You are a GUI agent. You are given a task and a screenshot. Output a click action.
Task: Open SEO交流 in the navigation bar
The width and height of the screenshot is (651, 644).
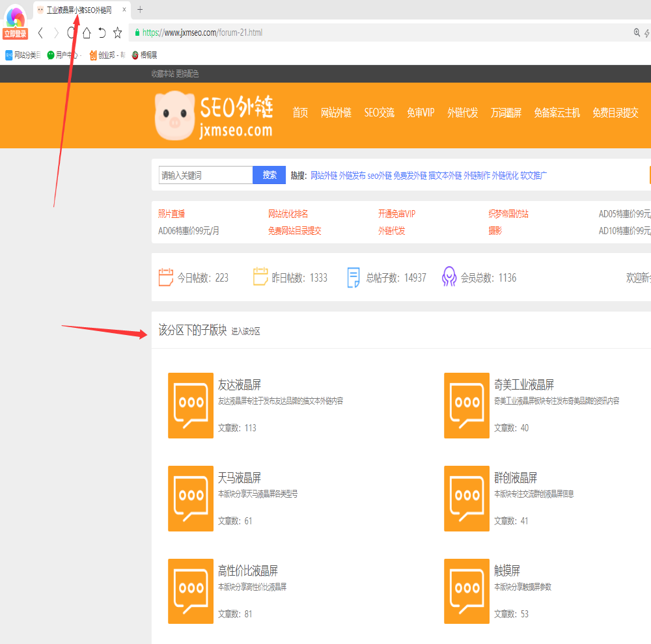pyautogui.click(x=380, y=113)
